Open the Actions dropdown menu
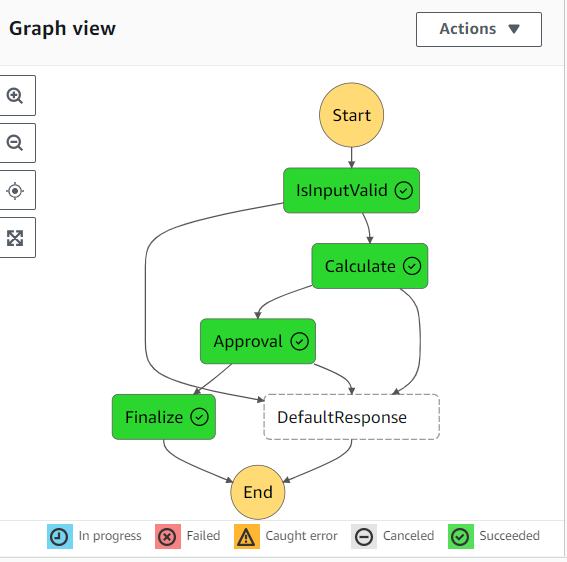The height and width of the screenshot is (562, 567). [x=479, y=29]
